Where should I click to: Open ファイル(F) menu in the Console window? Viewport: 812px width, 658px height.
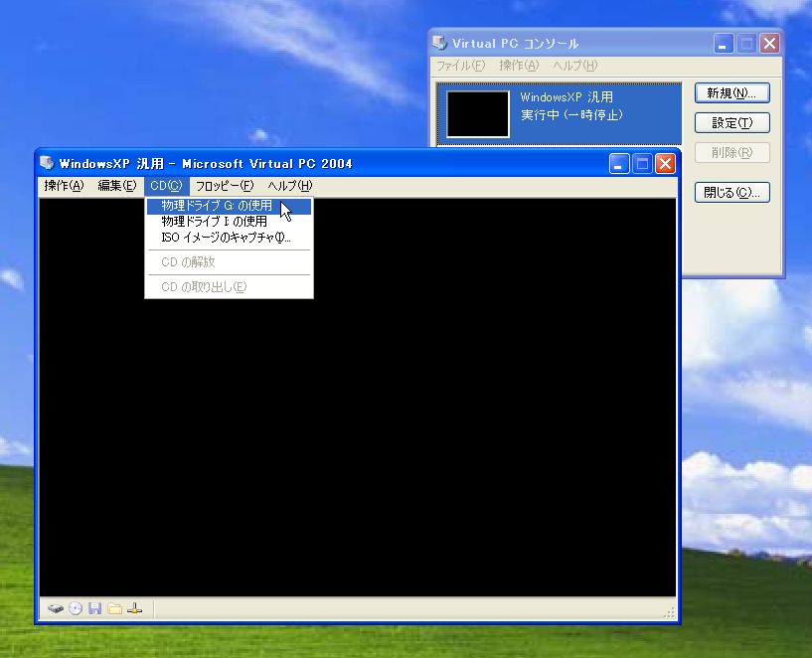pos(461,66)
